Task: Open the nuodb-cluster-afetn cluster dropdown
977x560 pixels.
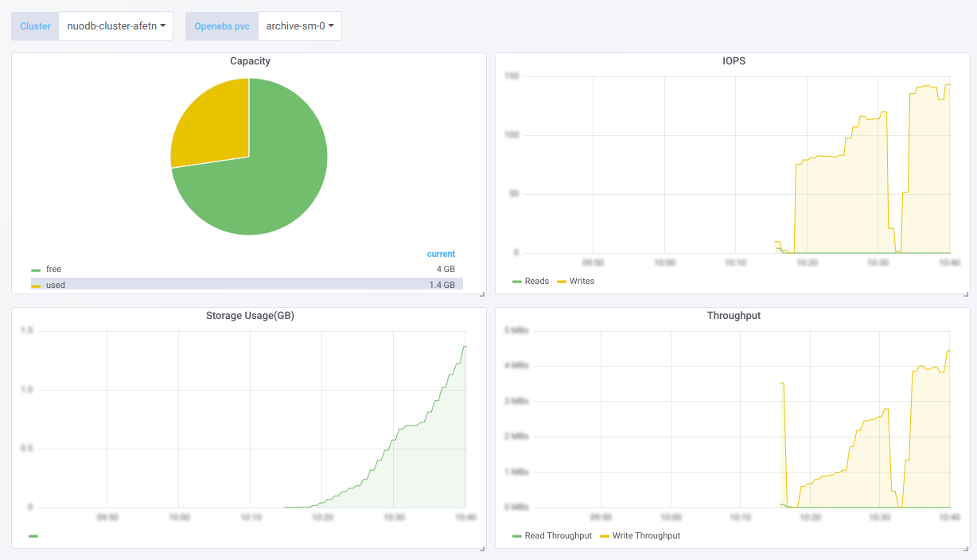Action: click(115, 25)
